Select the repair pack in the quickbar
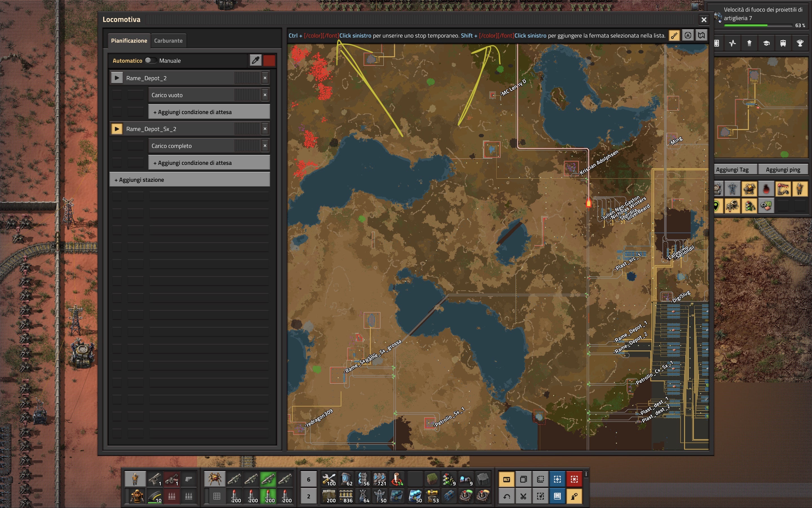This screenshot has height=508, width=812. tap(329, 479)
